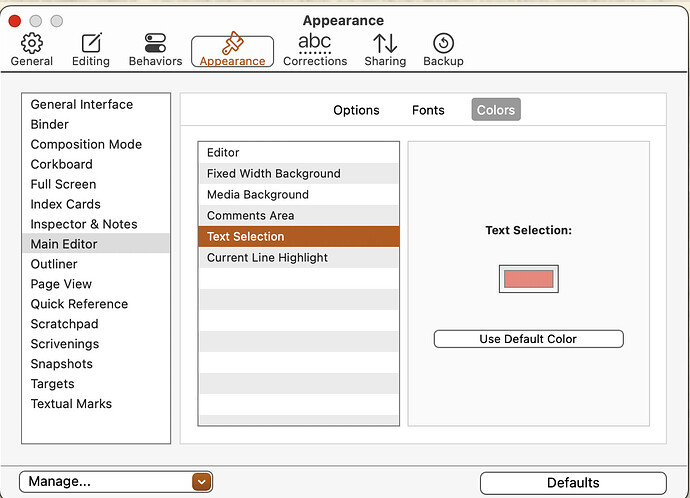
Task: Choose the Editor color item
Action: [299, 153]
